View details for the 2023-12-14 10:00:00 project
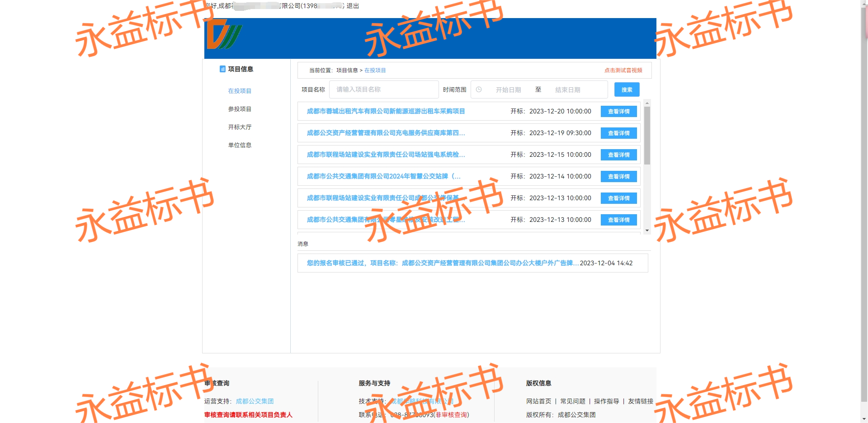Viewport: 868px width, 423px height. click(x=618, y=176)
